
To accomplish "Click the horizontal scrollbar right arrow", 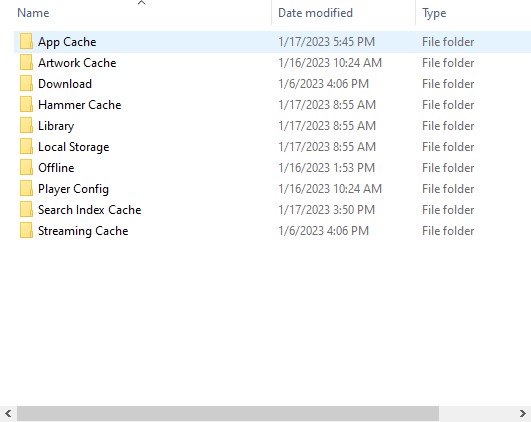I will [x=523, y=414].
